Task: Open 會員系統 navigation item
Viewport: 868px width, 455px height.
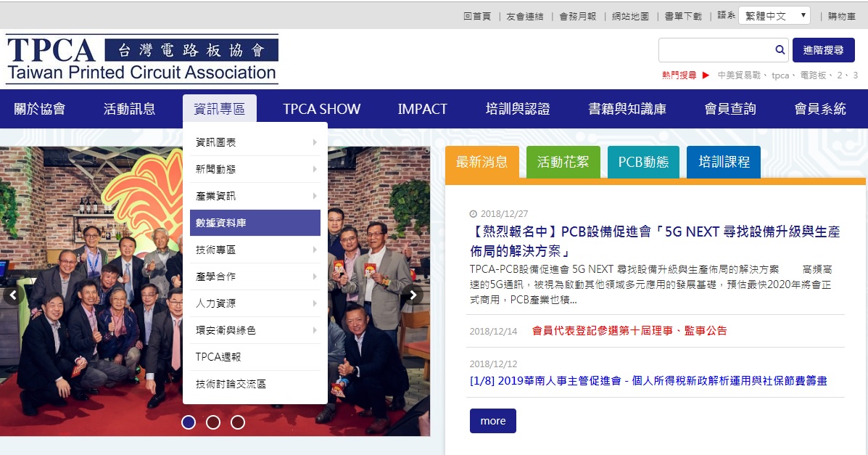Action: tap(820, 109)
